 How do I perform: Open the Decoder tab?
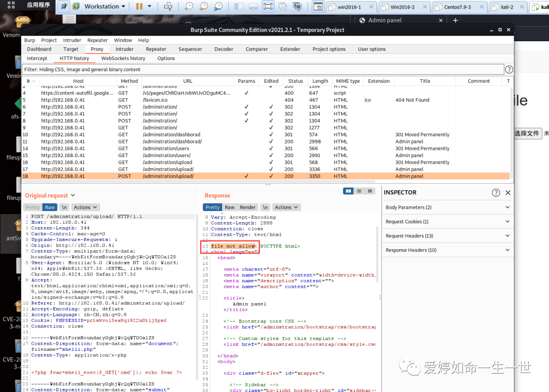[x=224, y=49]
